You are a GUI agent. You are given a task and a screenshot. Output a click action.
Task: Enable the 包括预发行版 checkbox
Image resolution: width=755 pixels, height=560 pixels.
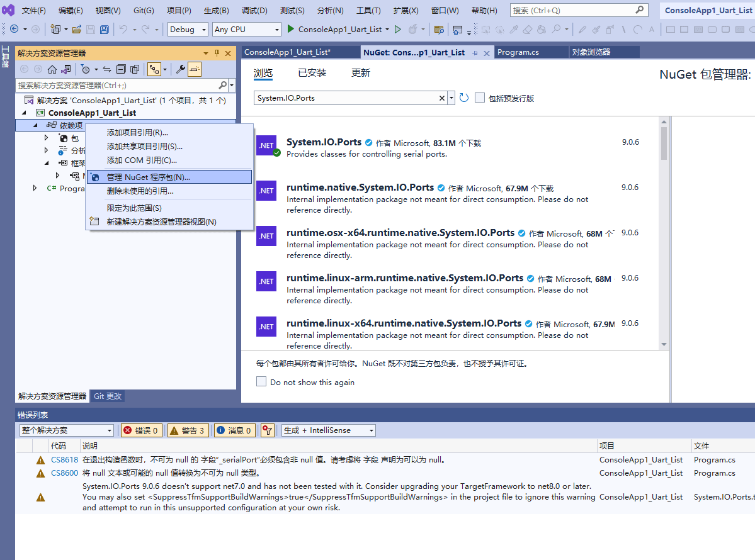point(480,98)
